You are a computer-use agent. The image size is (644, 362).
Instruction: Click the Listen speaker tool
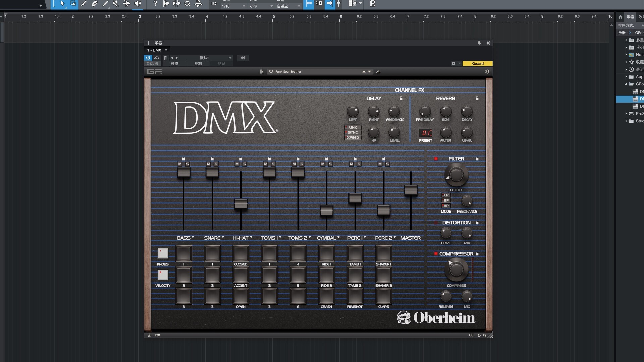138,4
